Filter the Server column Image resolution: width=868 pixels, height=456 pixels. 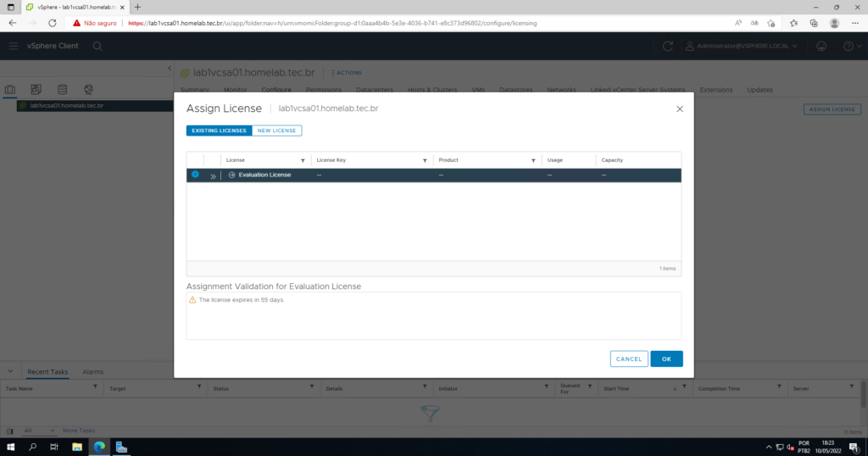pyautogui.click(x=851, y=386)
